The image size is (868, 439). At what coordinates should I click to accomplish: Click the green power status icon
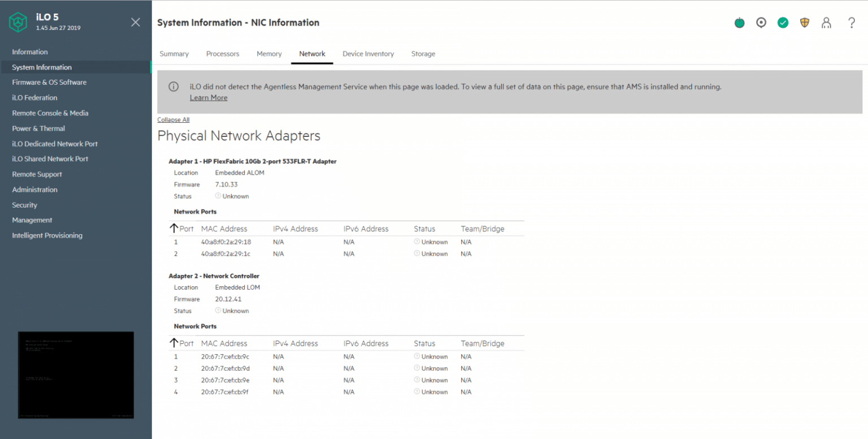(x=739, y=23)
